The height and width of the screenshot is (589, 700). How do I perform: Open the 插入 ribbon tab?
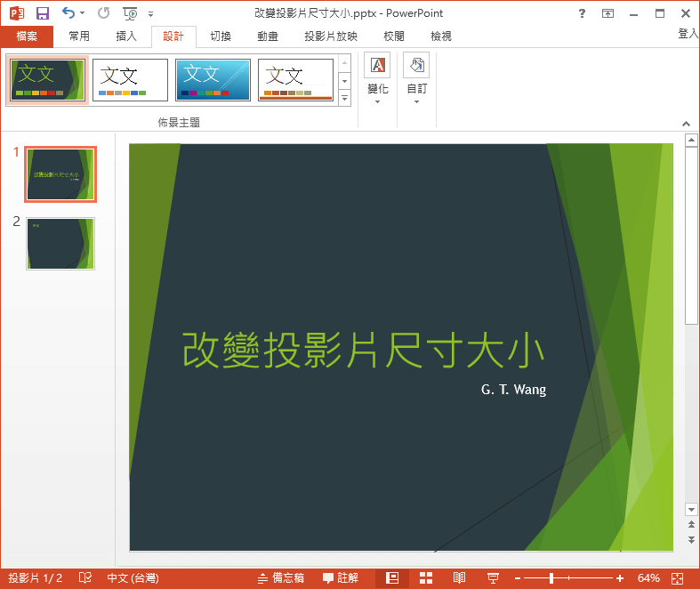pyautogui.click(x=126, y=36)
